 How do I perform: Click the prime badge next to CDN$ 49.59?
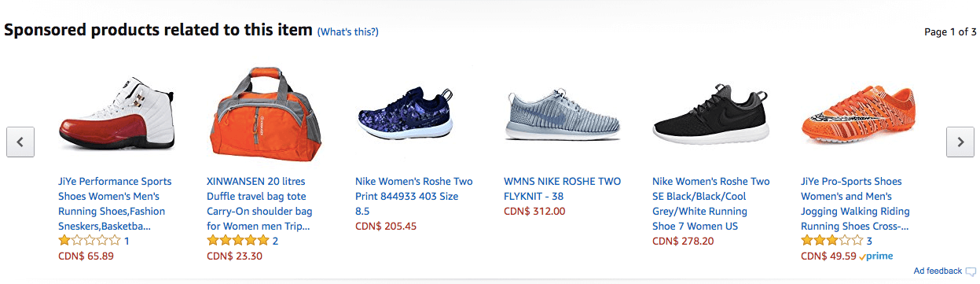click(x=875, y=256)
